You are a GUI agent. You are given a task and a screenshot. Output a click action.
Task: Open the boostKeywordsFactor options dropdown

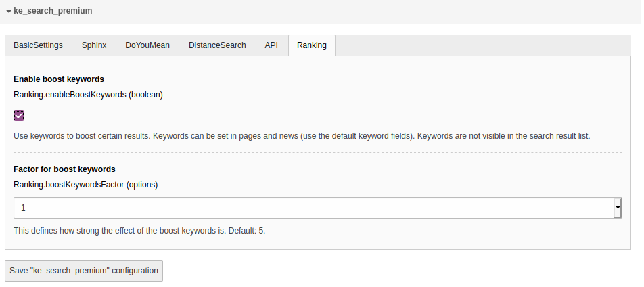click(x=317, y=208)
